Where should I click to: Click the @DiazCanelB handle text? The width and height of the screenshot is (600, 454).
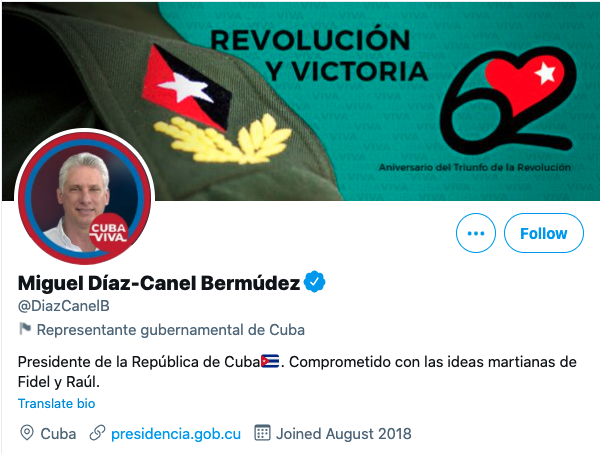pyautogui.click(x=64, y=306)
